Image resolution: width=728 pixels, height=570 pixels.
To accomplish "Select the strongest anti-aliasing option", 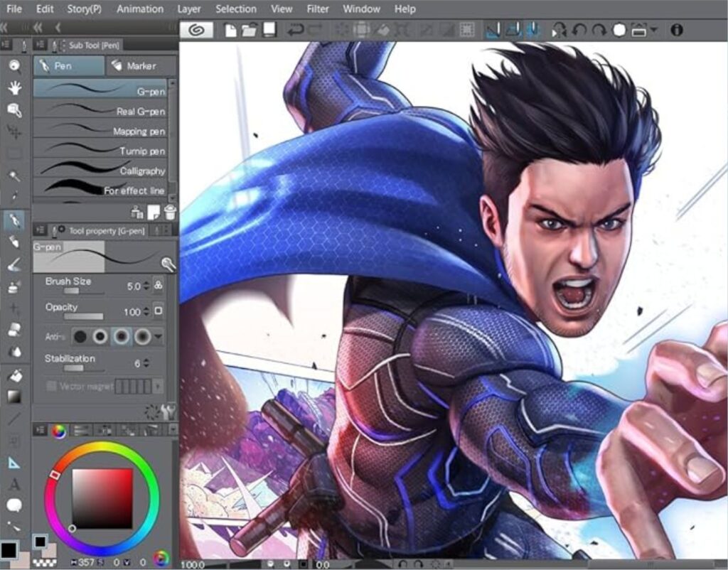I will [142, 336].
